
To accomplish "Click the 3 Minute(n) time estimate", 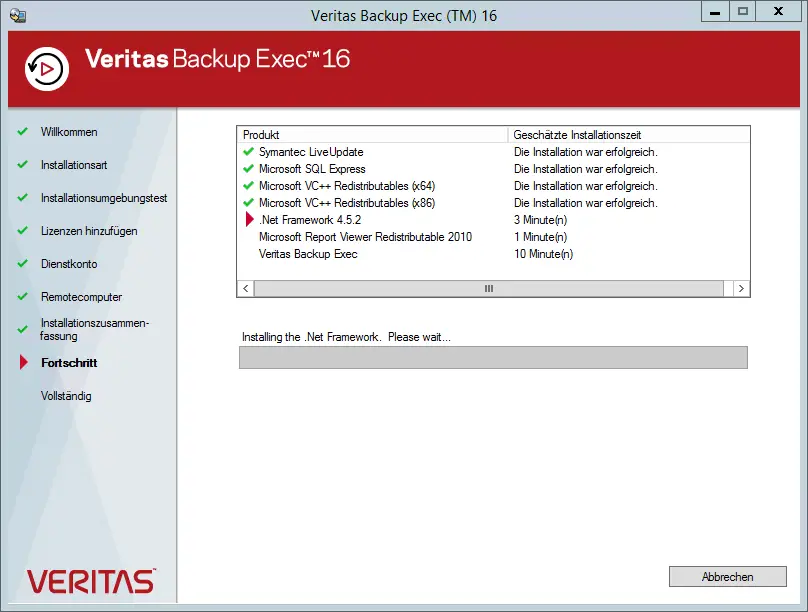I will pyautogui.click(x=541, y=220).
